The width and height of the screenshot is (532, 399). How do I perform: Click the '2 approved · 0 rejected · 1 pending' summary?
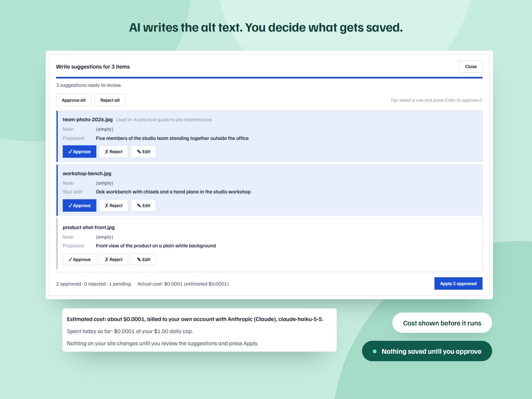point(94,284)
